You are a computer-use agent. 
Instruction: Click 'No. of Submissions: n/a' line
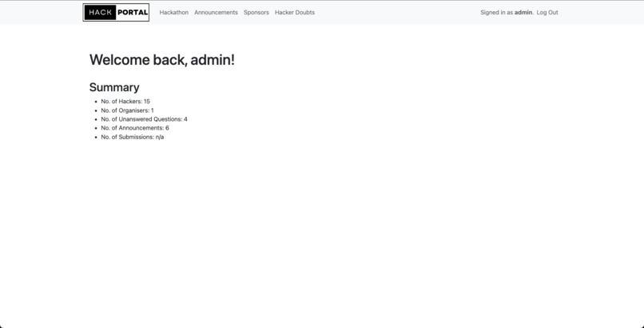[133, 137]
